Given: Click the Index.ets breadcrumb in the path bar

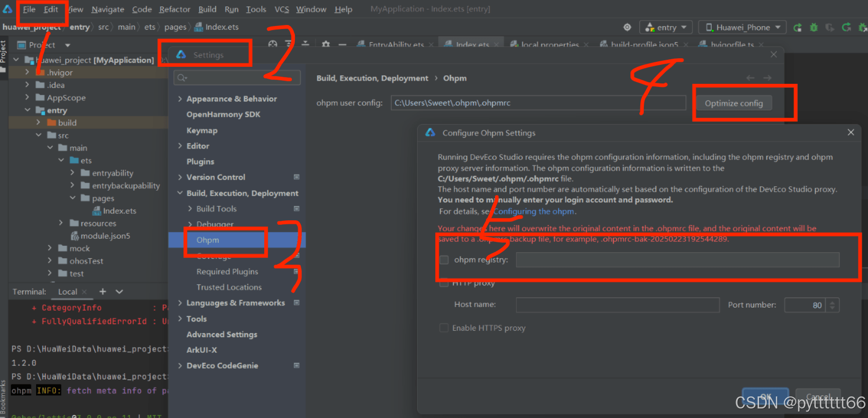Looking at the screenshot, I should [217, 27].
